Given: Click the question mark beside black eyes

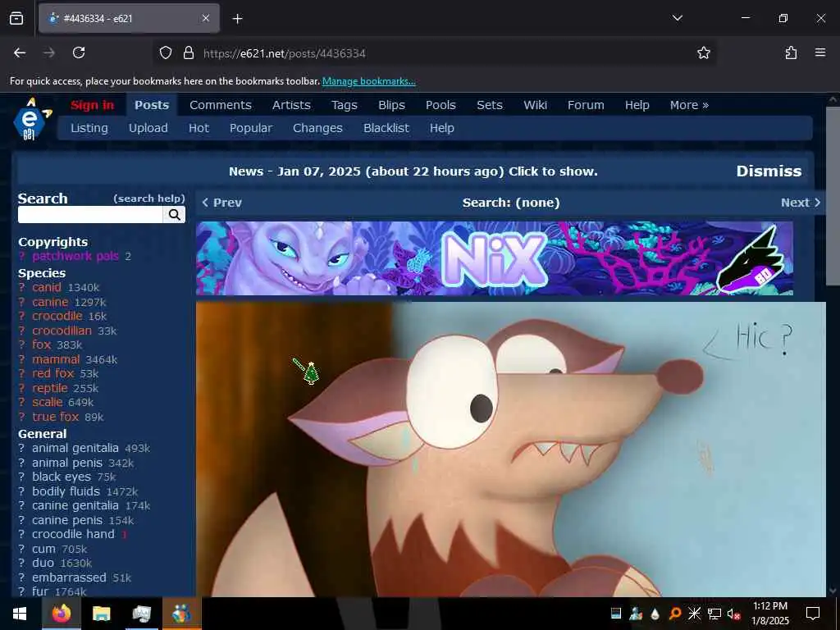Looking at the screenshot, I should (21, 477).
